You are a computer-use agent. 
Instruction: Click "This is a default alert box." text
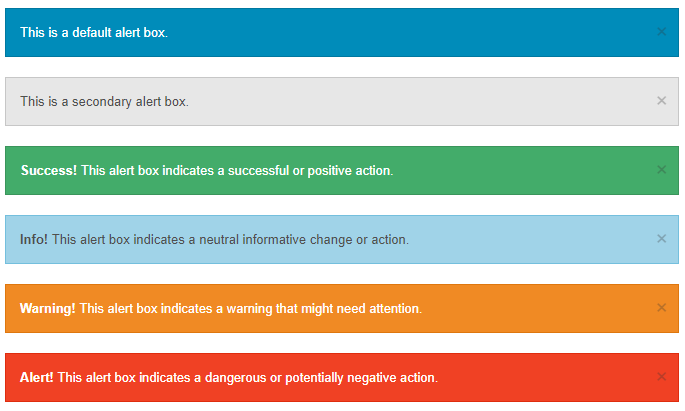(94, 33)
